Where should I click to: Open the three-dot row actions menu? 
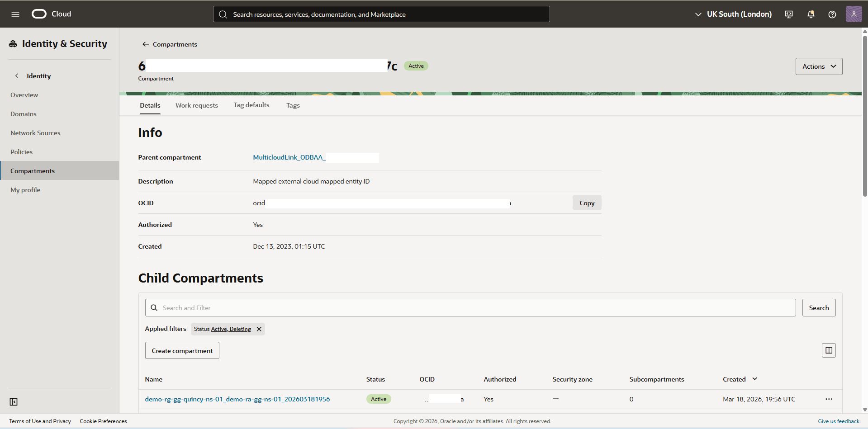829,399
